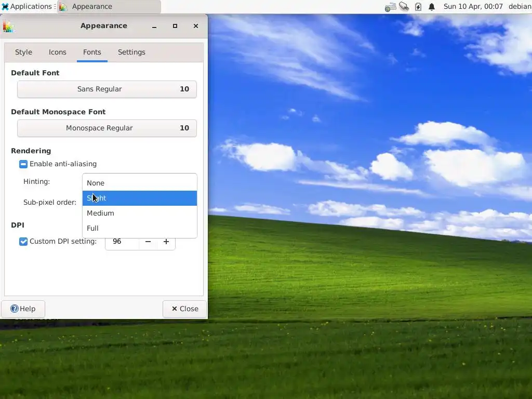Open the Monospace Regular font chooser
This screenshot has height=399, width=532.
pyautogui.click(x=107, y=128)
